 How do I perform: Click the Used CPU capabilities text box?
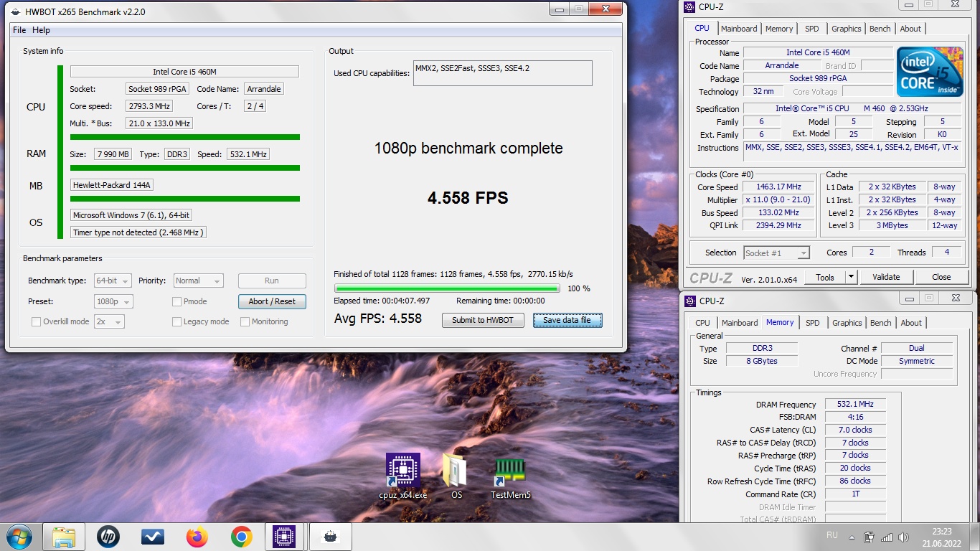tap(503, 73)
